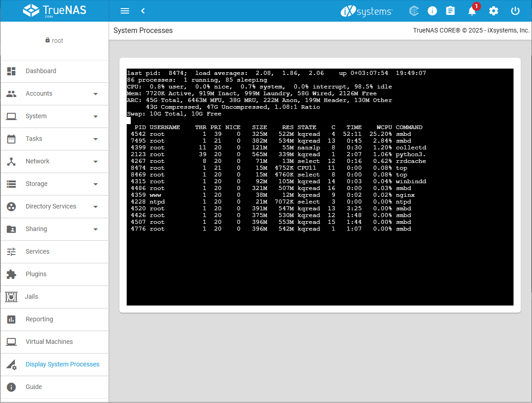The image size is (532, 403).
Task: Open the TrueCommand status icon
Action: 414,11
